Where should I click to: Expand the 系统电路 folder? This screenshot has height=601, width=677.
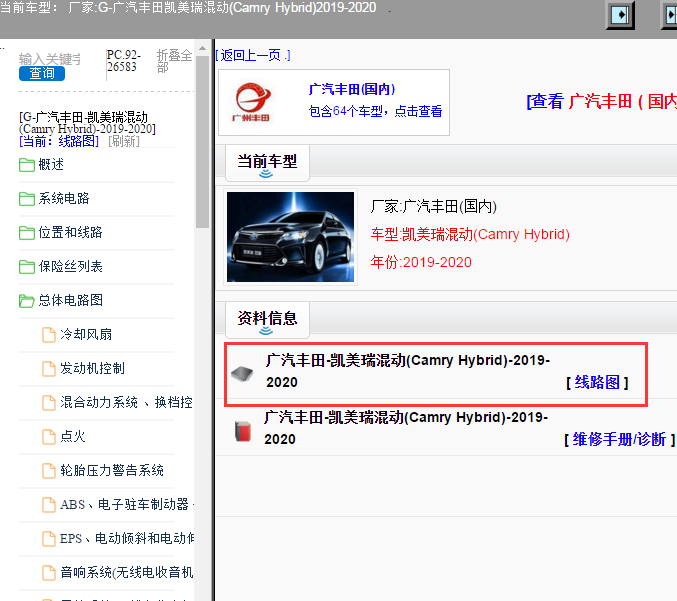[x=27, y=199]
